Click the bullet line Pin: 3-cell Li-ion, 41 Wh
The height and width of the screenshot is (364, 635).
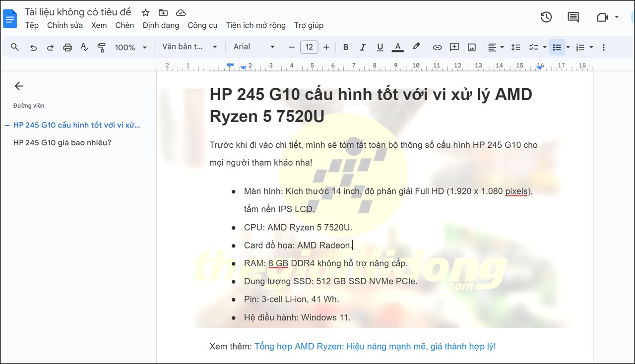[292, 299]
